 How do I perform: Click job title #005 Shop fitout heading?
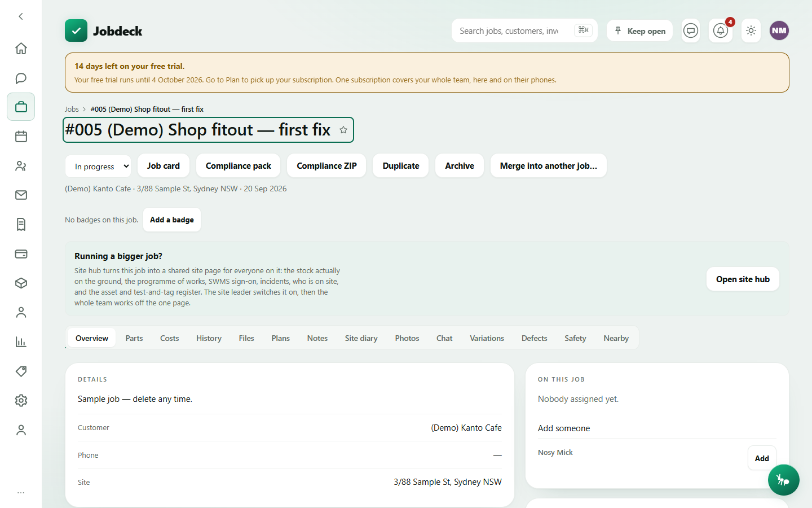(198, 130)
